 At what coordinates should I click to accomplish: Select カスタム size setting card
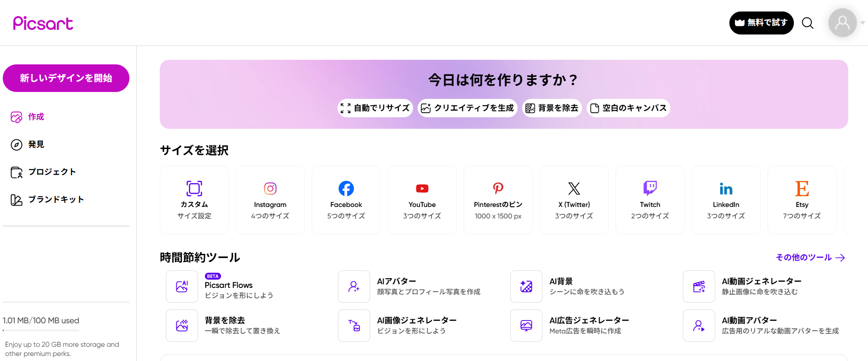click(194, 200)
